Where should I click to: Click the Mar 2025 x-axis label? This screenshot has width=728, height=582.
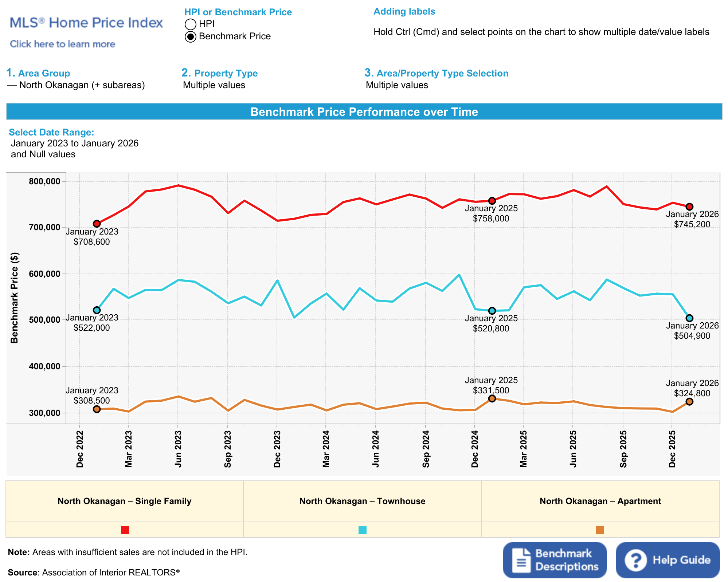pyautogui.click(x=523, y=449)
